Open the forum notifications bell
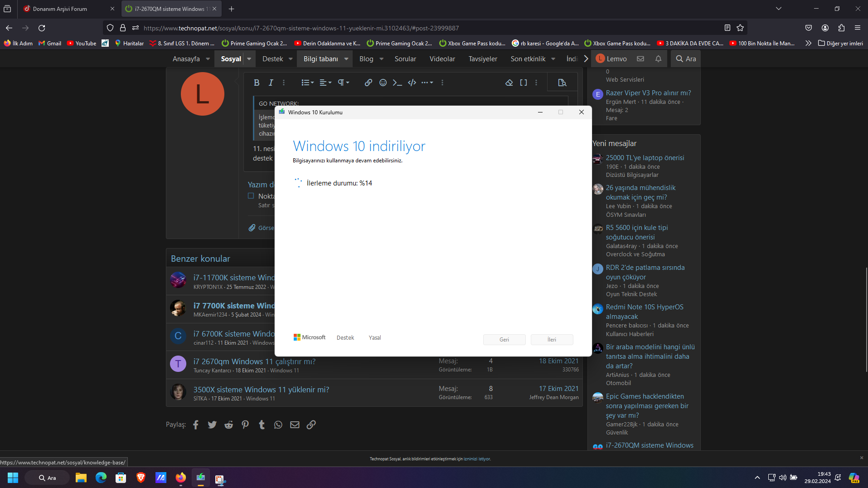The width and height of the screenshot is (868, 488). point(658,59)
